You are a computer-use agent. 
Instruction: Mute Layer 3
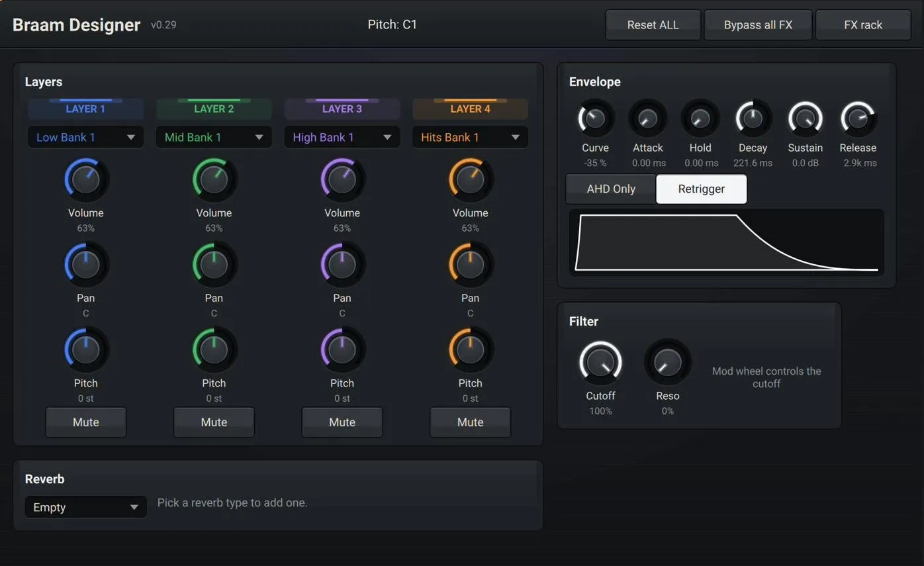342,422
